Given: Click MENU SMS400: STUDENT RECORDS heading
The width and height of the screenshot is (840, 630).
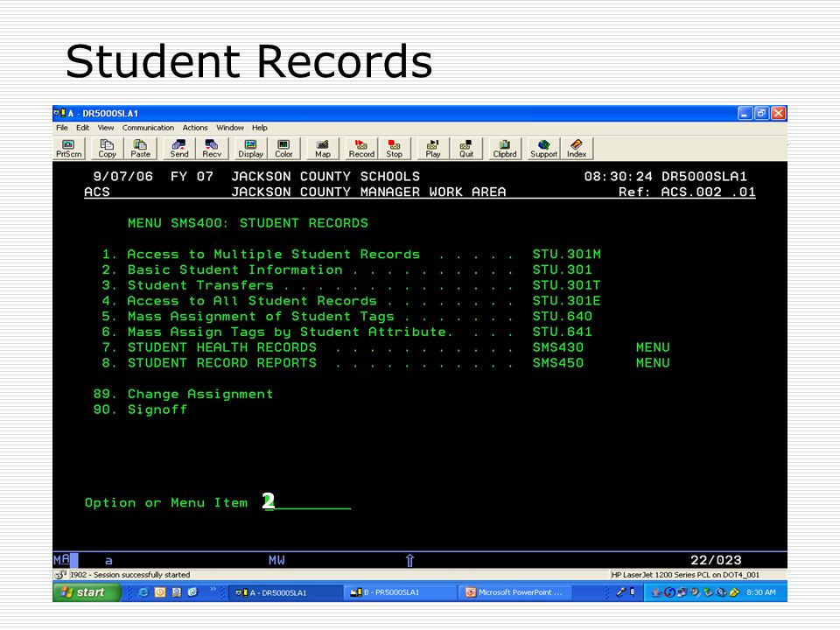Looking at the screenshot, I should (x=248, y=223).
